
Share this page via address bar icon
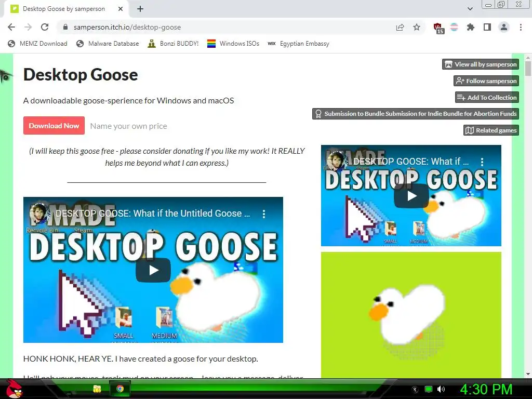point(400,27)
